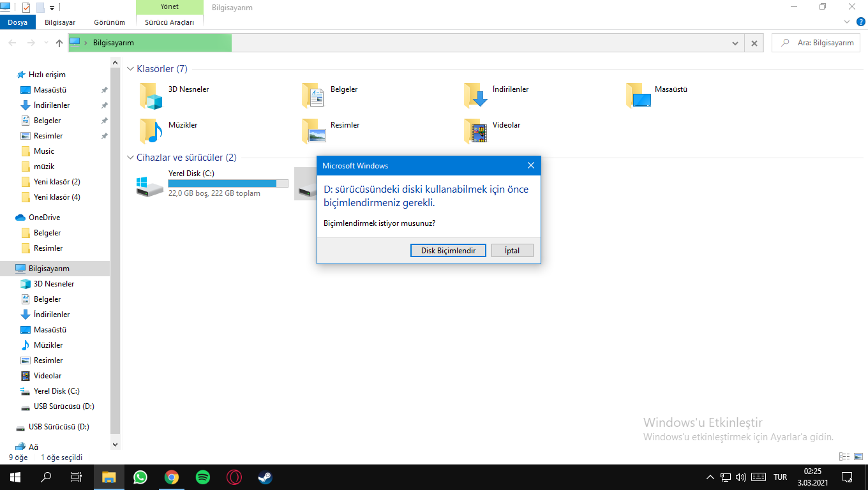Switch to the large icons view toggle in status bar
868x490 pixels.
858,457
